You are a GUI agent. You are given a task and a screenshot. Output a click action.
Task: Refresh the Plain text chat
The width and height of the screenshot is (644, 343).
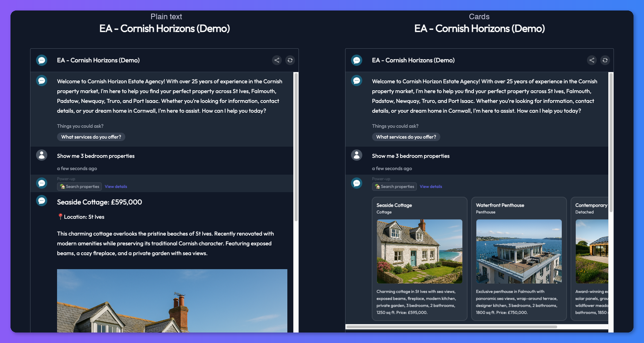click(290, 60)
